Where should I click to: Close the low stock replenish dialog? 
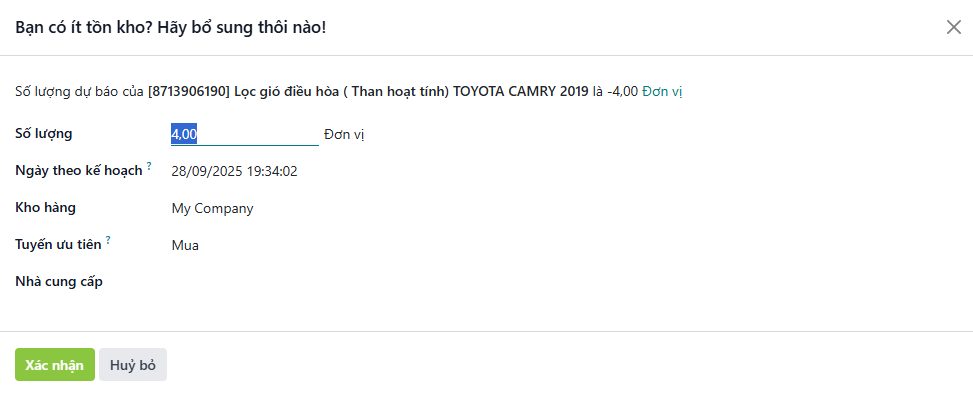coord(953,27)
